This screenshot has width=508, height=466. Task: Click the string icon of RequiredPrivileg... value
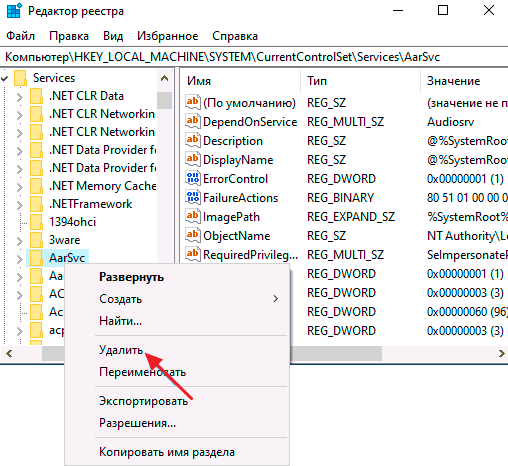[x=193, y=254]
